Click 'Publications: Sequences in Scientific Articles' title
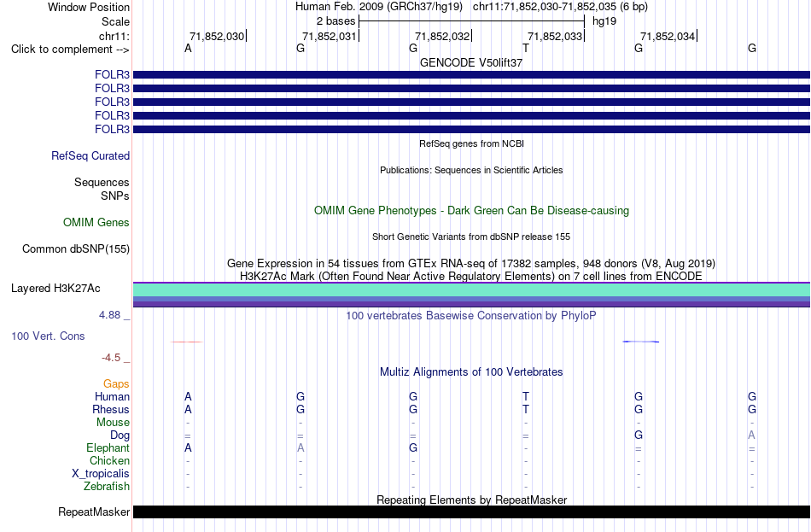811x532 pixels. pos(471,170)
